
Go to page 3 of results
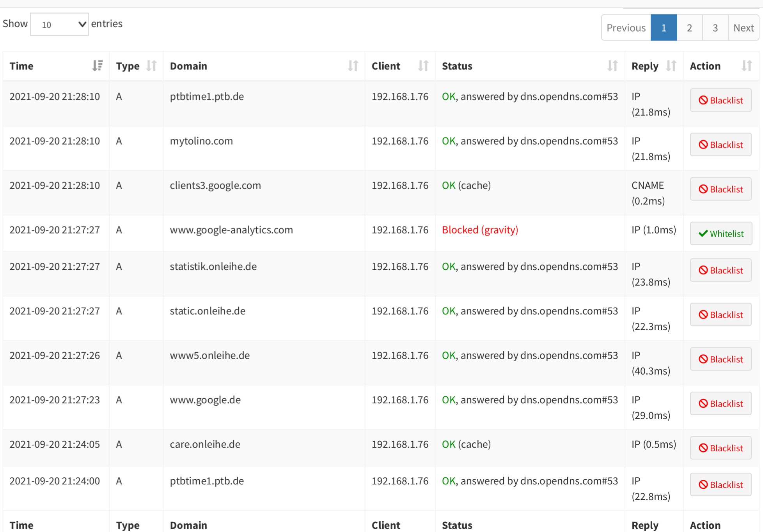point(715,28)
